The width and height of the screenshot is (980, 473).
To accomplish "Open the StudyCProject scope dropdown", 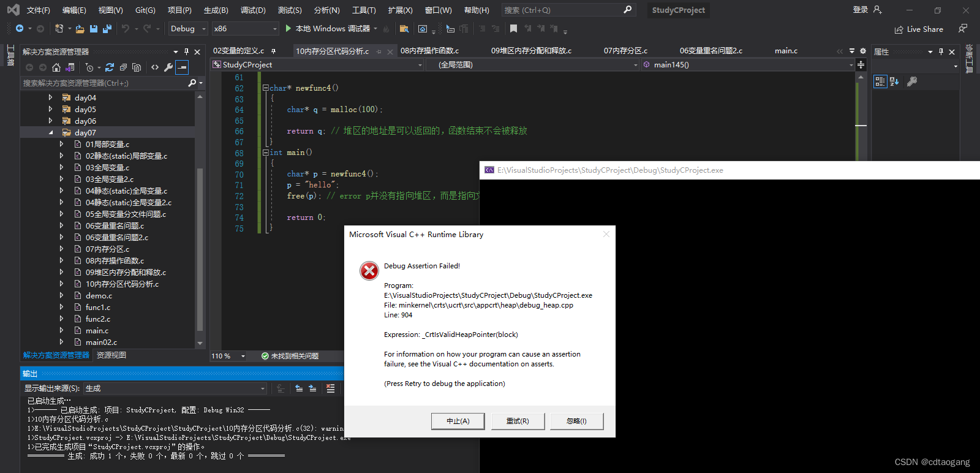I will pos(317,64).
